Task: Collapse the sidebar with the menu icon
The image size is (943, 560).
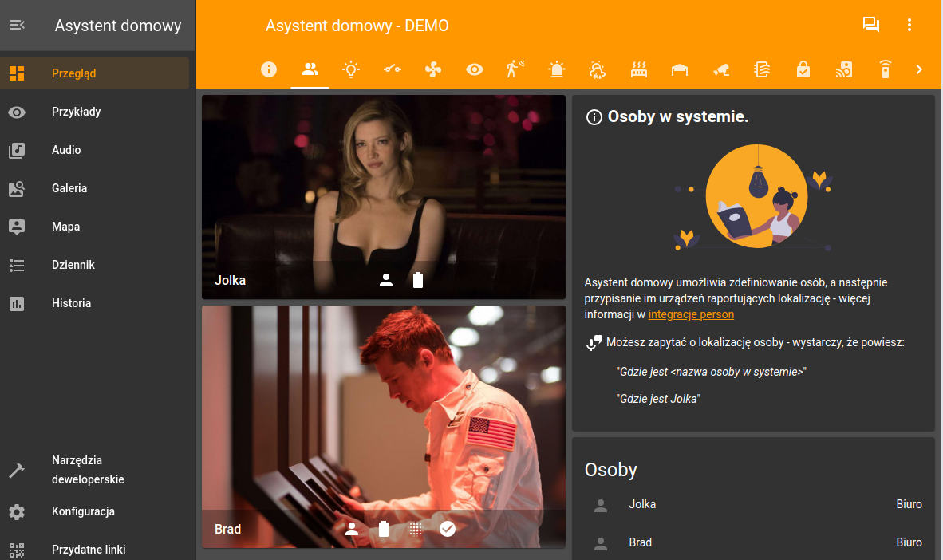Action: click(x=17, y=26)
